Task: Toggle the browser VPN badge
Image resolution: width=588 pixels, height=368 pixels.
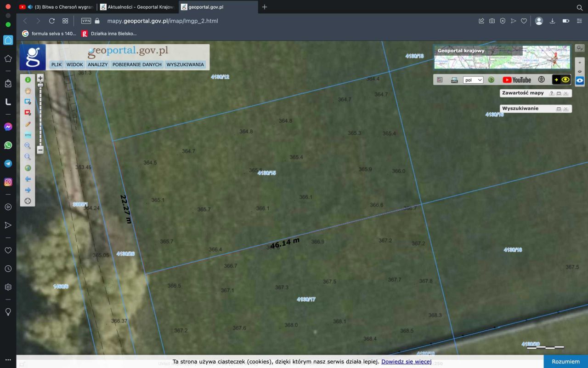Action: 86,21
